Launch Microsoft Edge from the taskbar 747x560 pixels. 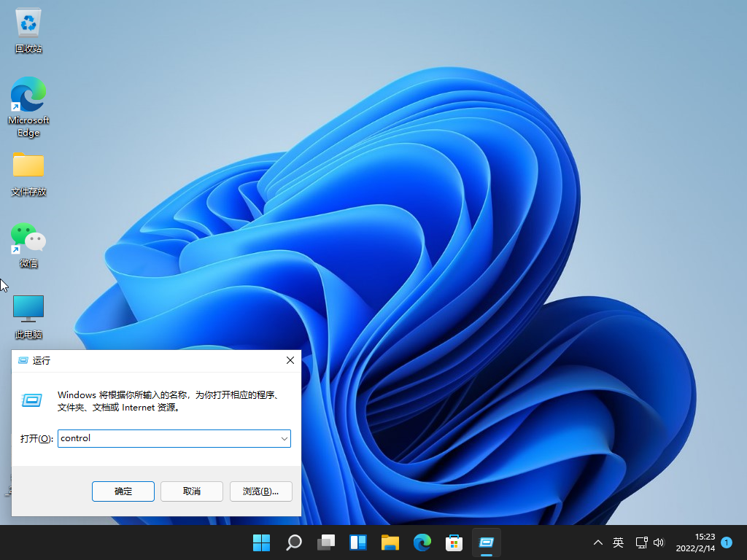click(422, 542)
